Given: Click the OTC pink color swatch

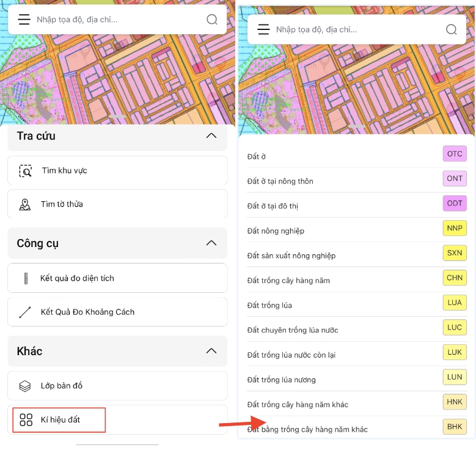Looking at the screenshot, I should 455,154.
